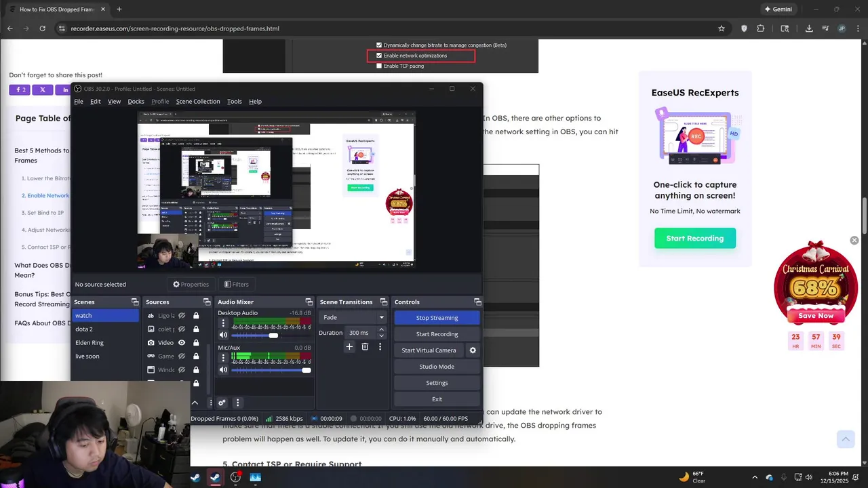The width and height of the screenshot is (868, 488).
Task: Toggle lock on the Ligo text source
Action: 196,315
